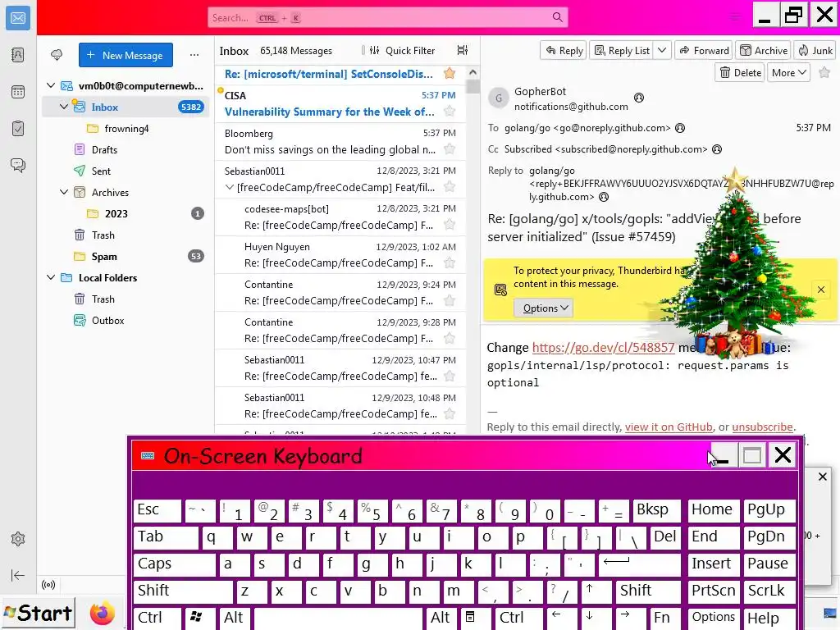Open the Tasks space

pyautogui.click(x=18, y=128)
